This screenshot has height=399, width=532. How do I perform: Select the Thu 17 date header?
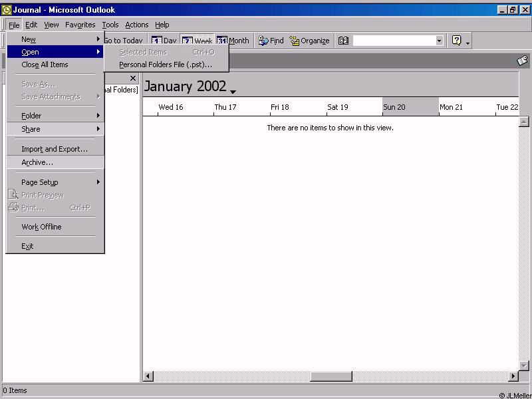coord(225,107)
